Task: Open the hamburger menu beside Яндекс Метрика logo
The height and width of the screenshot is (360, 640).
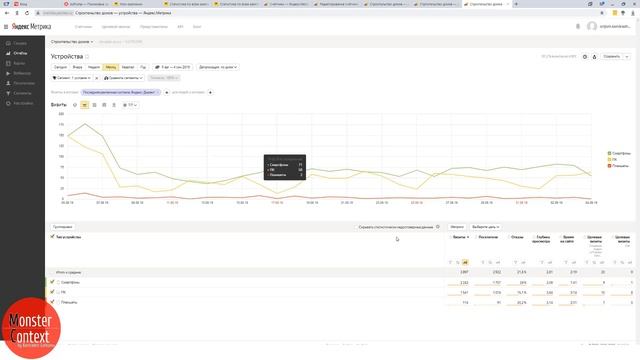Action: pos(6,27)
